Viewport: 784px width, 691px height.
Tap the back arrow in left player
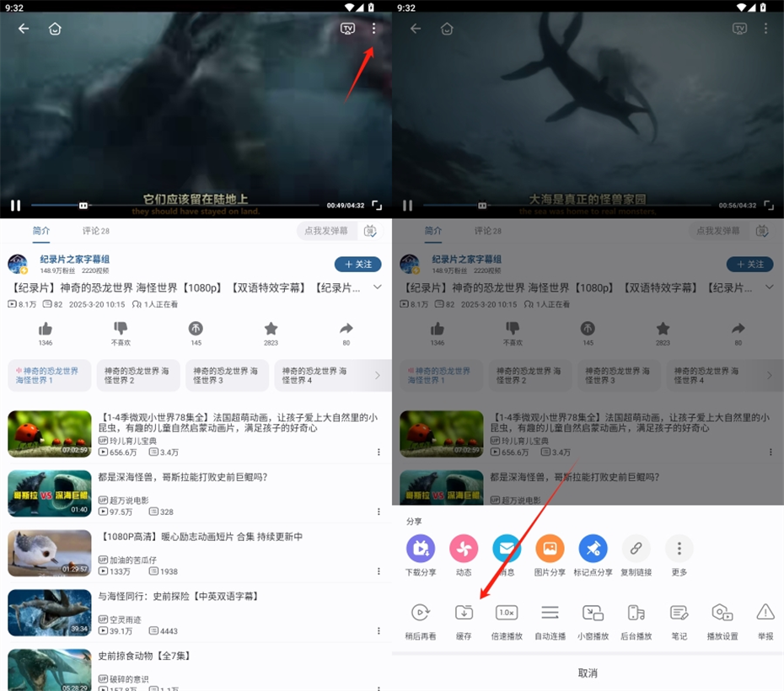(x=24, y=29)
